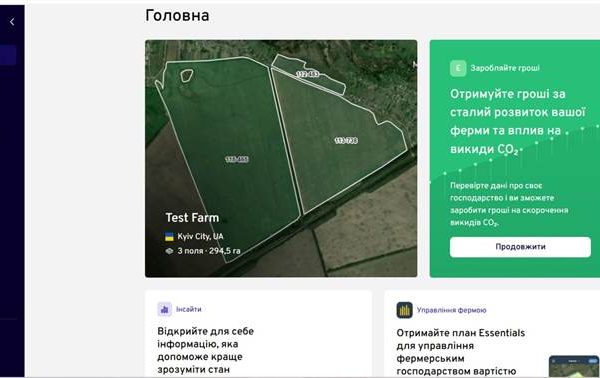Click the Заробляйте гроші badge icon

point(458,68)
